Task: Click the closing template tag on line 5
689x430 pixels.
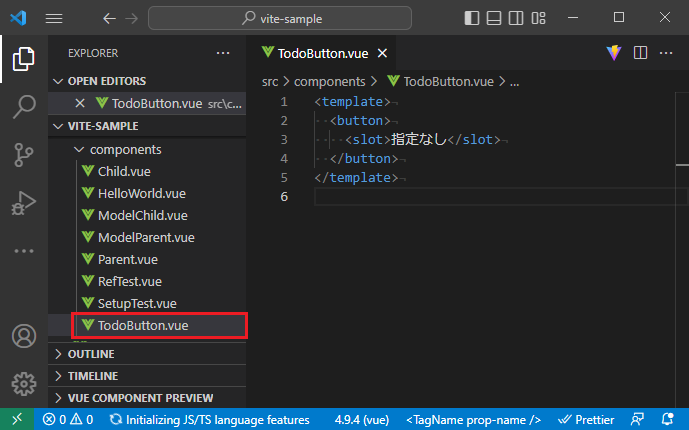Action: click(356, 178)
